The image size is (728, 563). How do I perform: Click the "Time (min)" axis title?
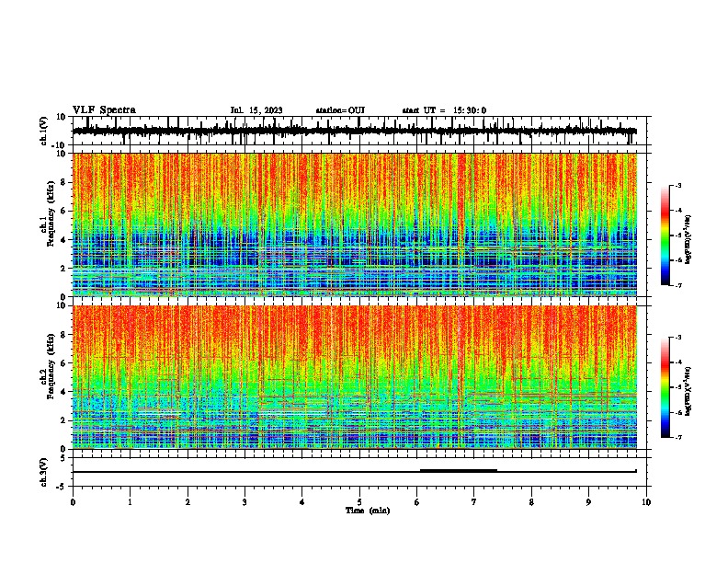pos(368,511)
